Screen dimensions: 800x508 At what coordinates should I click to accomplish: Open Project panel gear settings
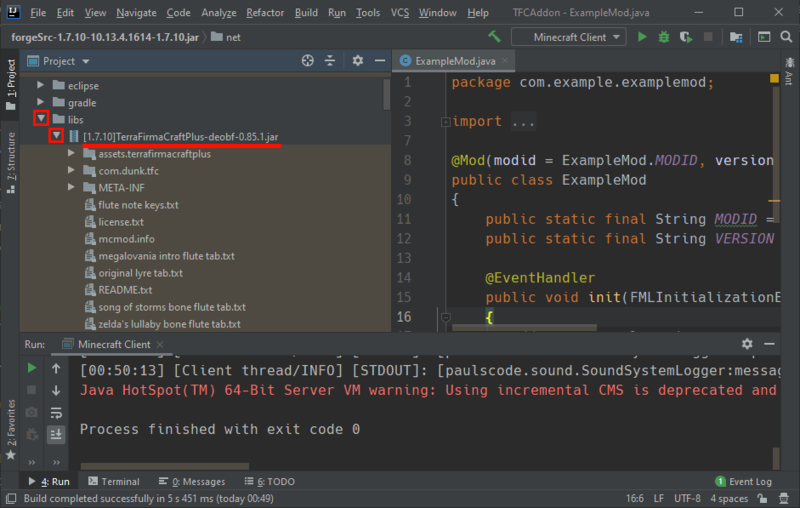pyautogui.click(x=358, y=61)
